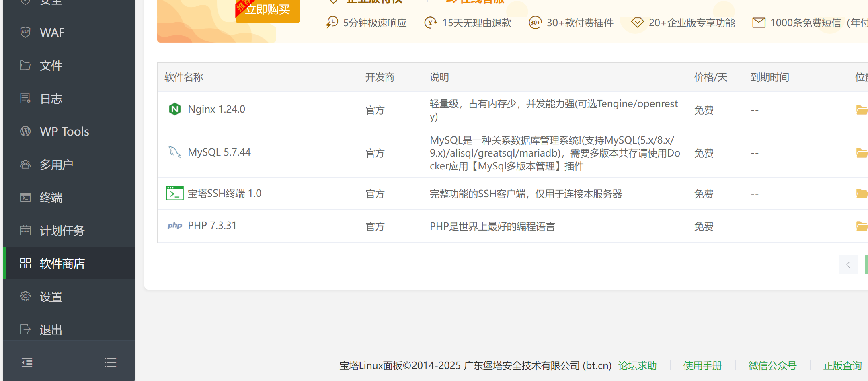Open the folder location for Nginx row

pos(862,109)
